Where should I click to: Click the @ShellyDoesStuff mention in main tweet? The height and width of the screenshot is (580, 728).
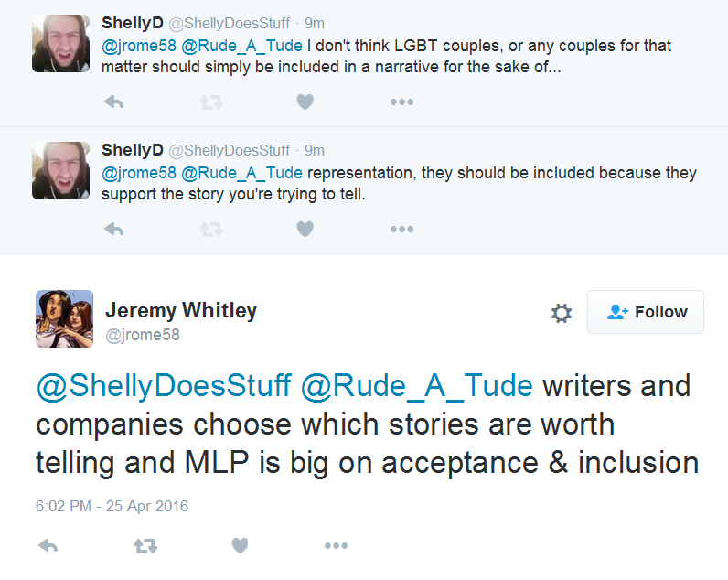pos(163,386)
